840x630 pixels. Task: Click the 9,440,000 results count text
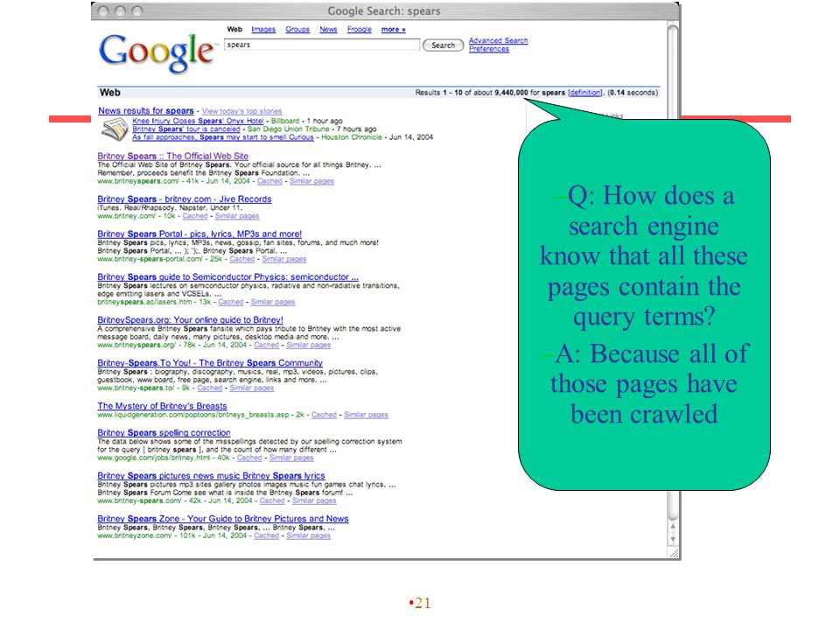511,93
